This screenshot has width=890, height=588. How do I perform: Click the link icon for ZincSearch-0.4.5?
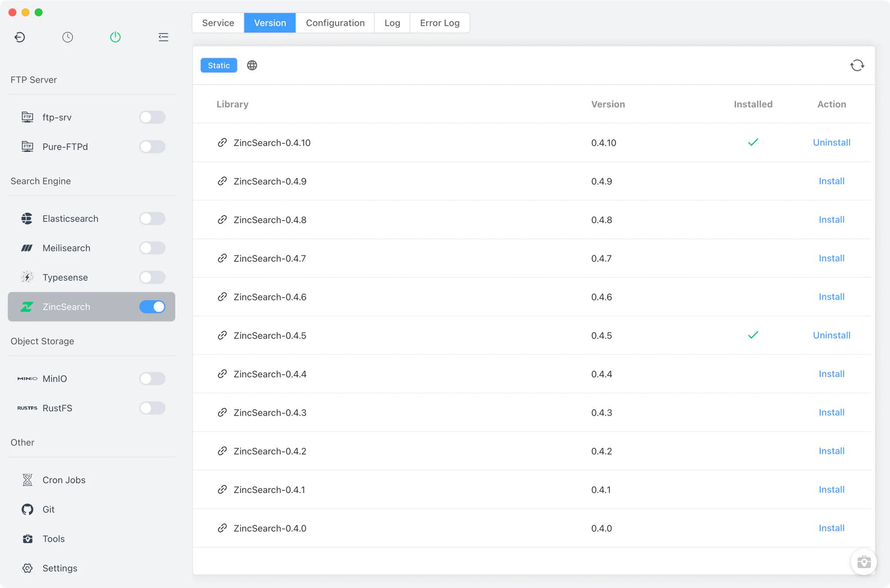coord(222,335)
